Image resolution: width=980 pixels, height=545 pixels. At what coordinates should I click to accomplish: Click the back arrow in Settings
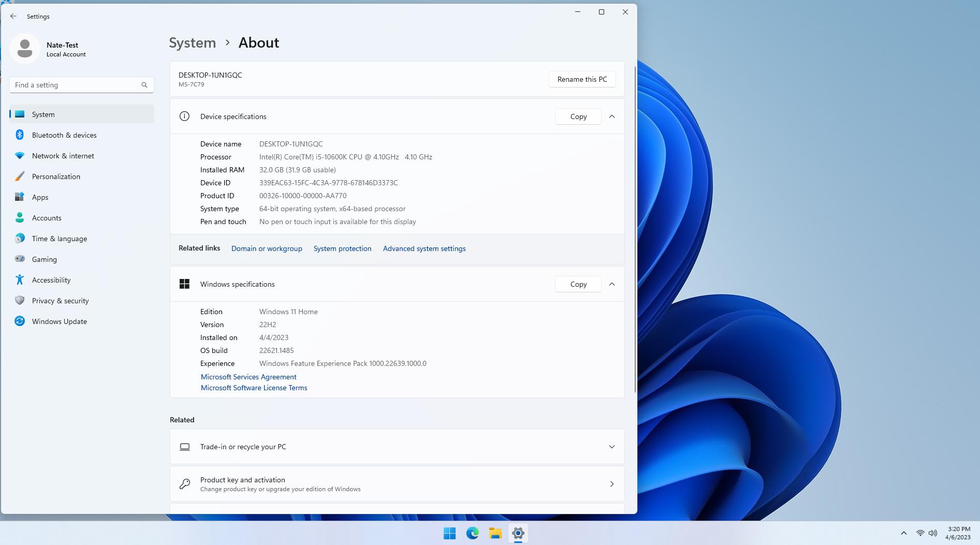pyautogui.click(x=13, y=16)
